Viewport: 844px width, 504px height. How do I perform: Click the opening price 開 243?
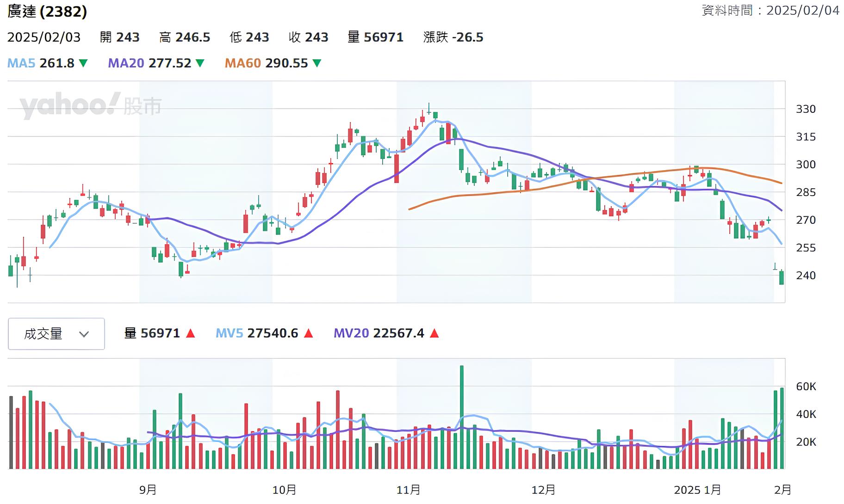click(x=120, y=37)
